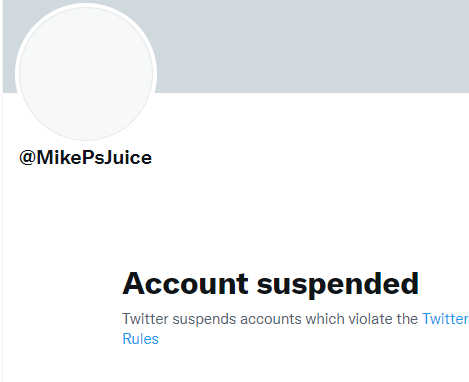This screenshot has height=382, width=469.
Task: Click the @ symbol in the handle
Action: tap(27, 157)
